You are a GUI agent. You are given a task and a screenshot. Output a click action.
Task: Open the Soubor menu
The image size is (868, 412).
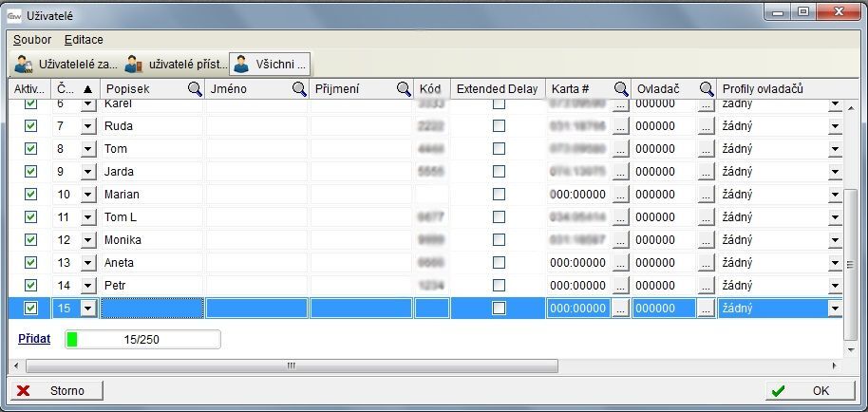(x=32, y=40)
